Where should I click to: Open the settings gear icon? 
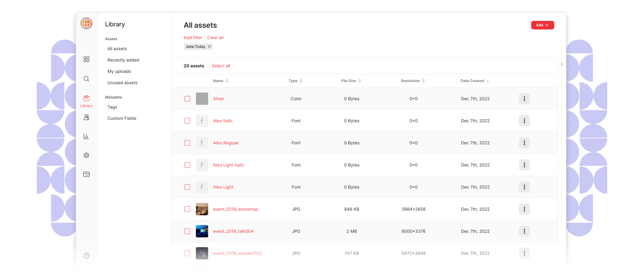[86, 155]
